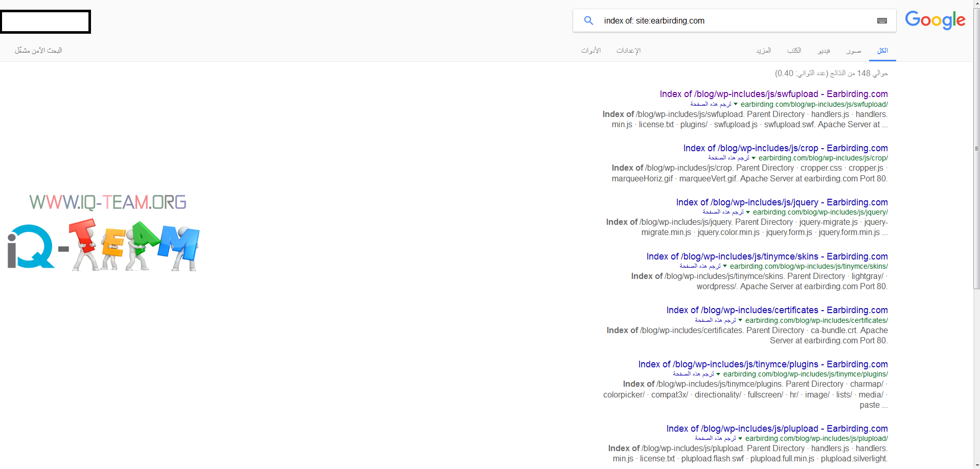
Task: Open result 'Index of /blog/wp-includes/js/tinymce/skins'
Action: point(767,256)
